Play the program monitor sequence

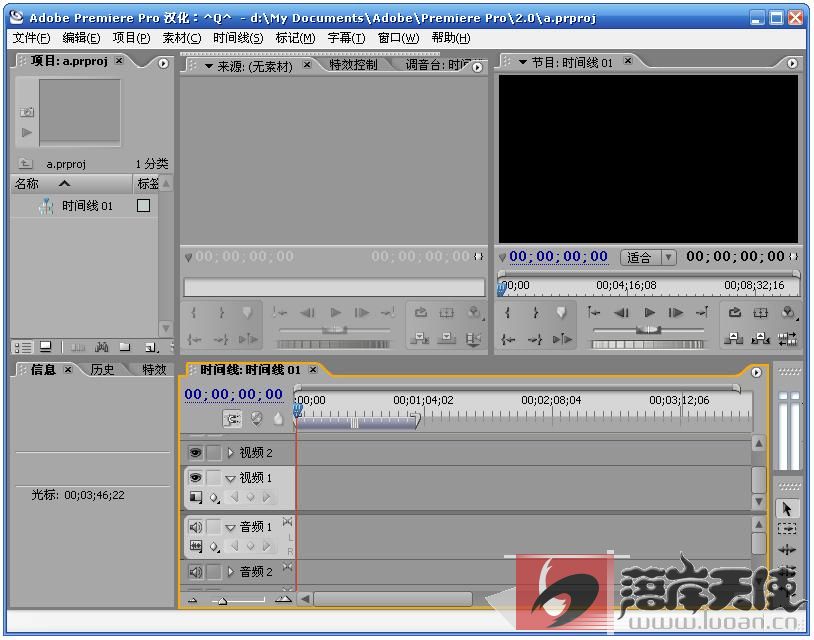click(x=649, y=312)
